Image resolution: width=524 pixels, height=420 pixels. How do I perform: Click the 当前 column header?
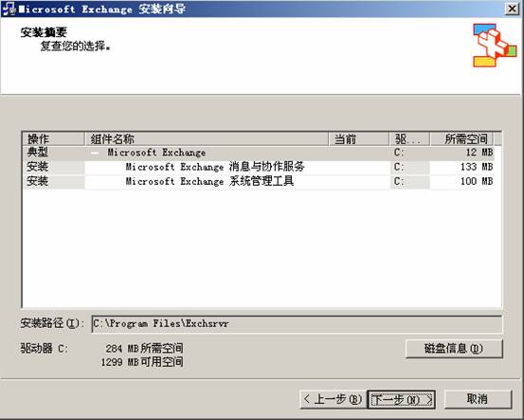coord(359,138)
